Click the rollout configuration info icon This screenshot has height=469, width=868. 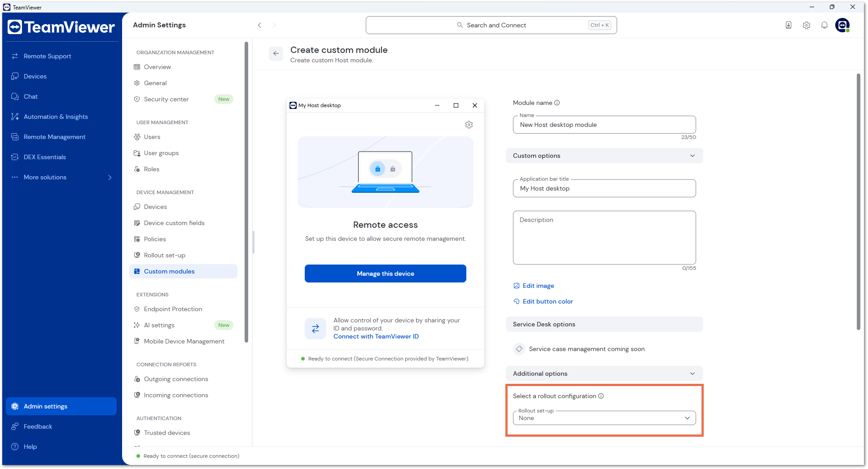(601, 396)
